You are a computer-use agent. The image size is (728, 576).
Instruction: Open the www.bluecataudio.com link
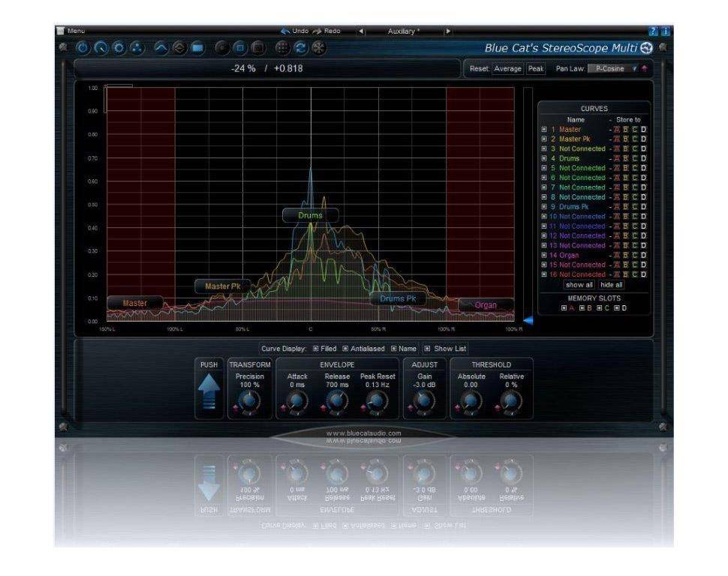point(363,433)
